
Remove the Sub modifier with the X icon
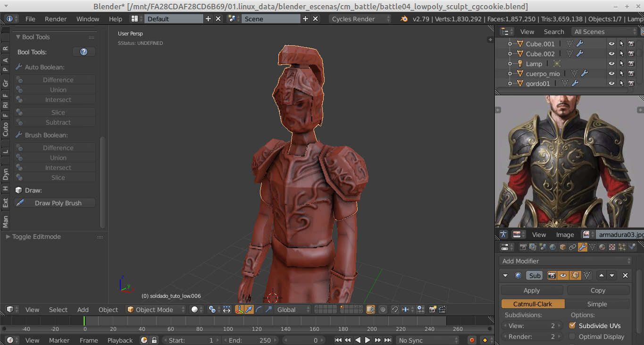(625, 276)
